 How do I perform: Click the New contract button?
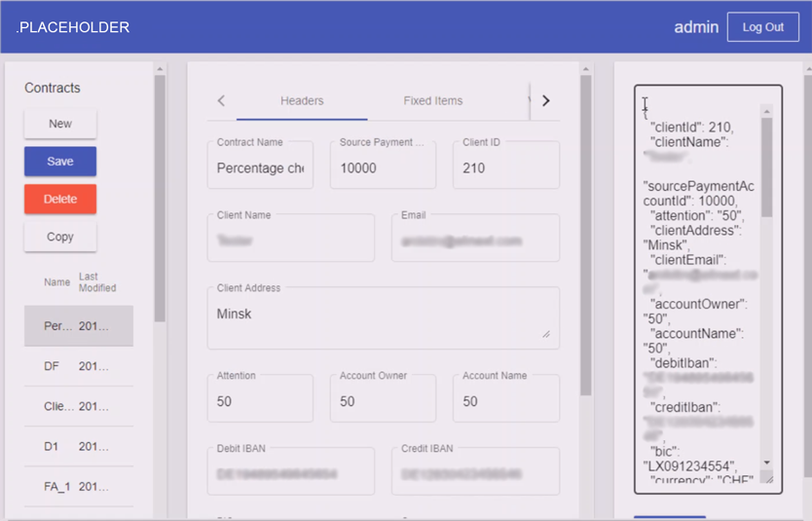[x=60, y=124]
